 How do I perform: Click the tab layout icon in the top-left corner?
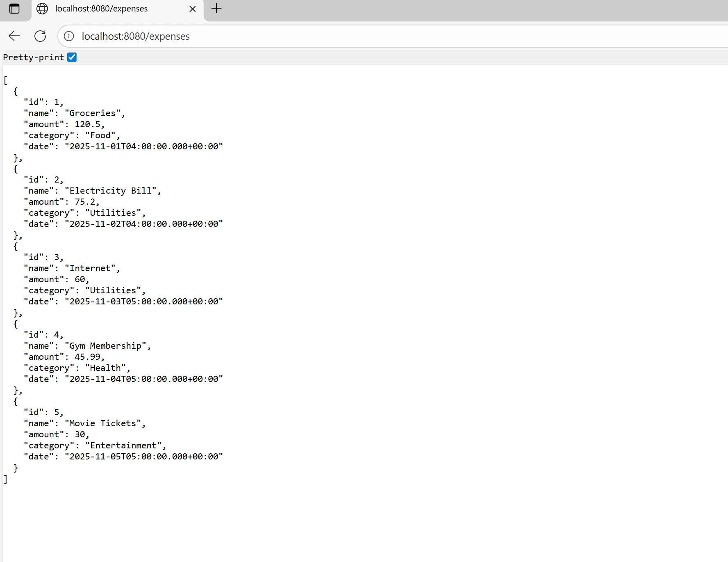coord(15,9)
